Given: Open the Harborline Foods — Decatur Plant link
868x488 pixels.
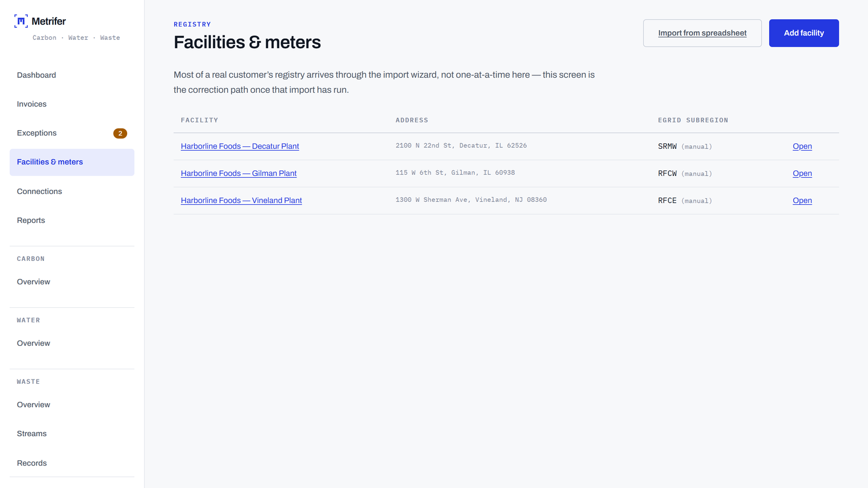Looking at the screenshot, I should (240, 146).
